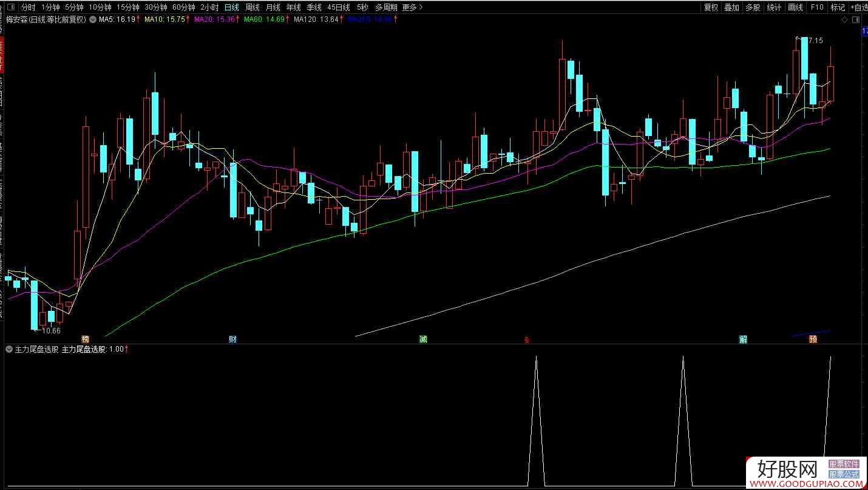Click the 标记 mark button
The width and height of the screenshot is (868, 490).
point(838,7)
